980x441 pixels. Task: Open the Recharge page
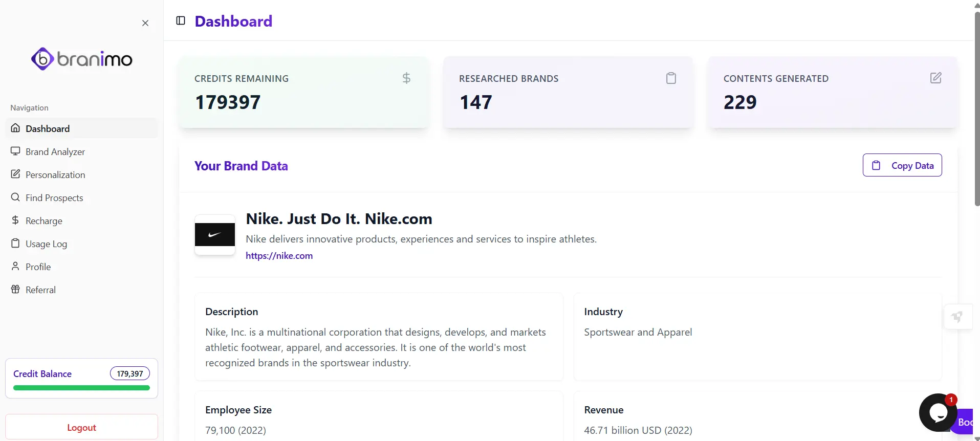point(82,220)
